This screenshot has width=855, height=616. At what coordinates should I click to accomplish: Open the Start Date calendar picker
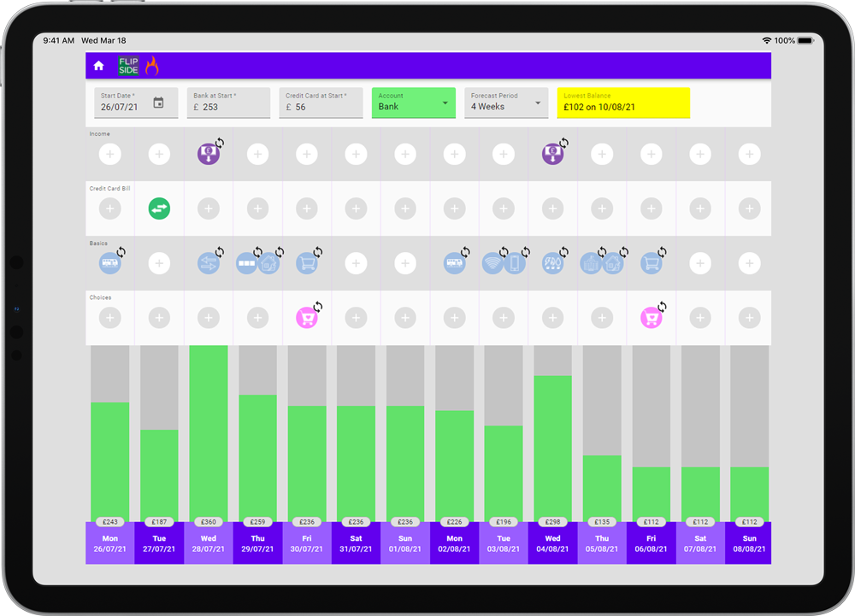158,103
